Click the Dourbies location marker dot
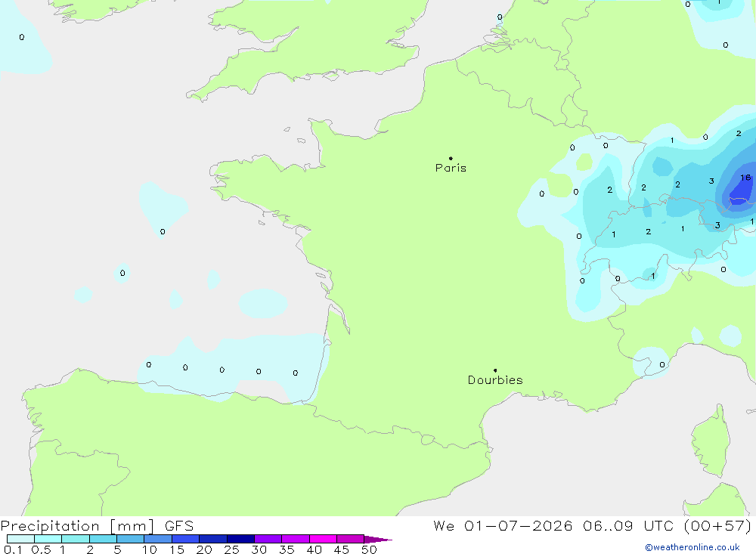This screenshot has width=756, height=554. point(495,370)
